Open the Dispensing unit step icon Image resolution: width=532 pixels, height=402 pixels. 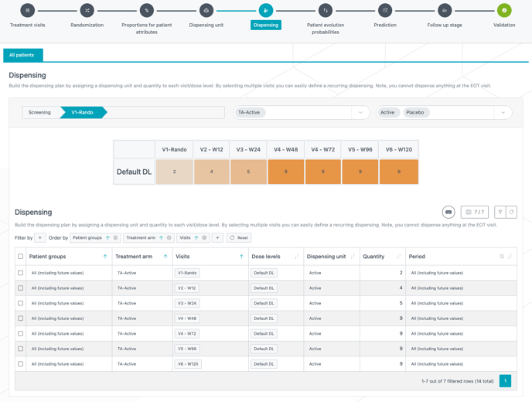click(206, 11)
